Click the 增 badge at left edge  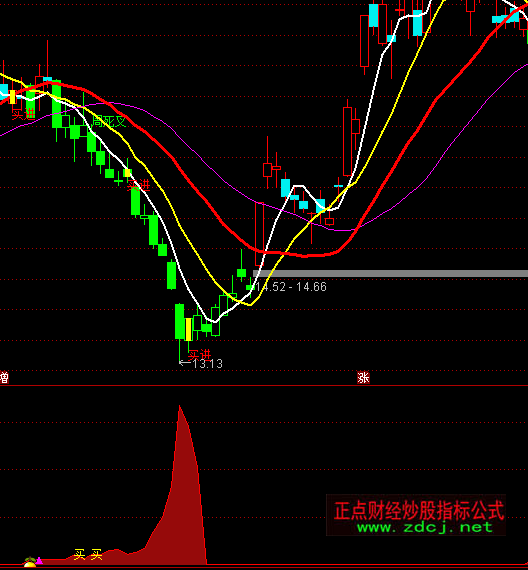pos(4,377)
